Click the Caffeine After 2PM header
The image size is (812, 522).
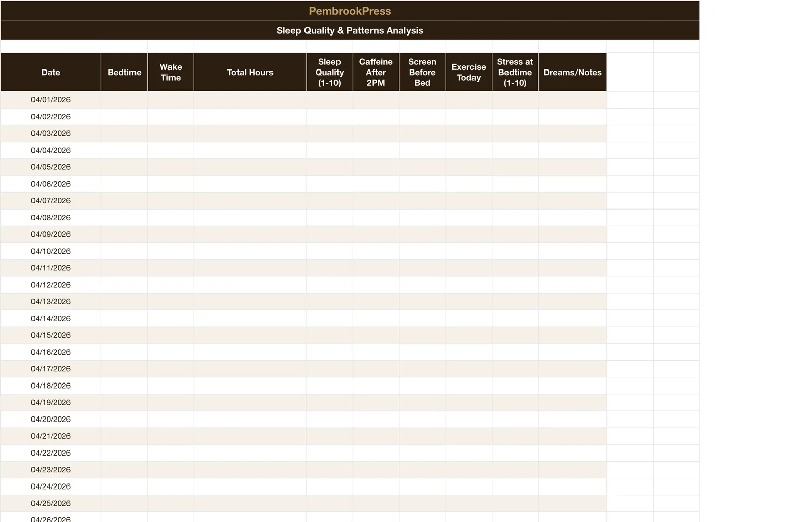[x=376, y=72]
